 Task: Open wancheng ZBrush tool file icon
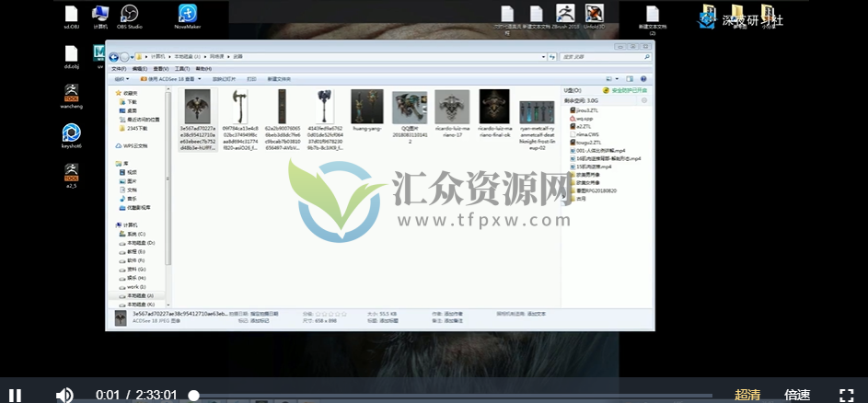(72, 97)
